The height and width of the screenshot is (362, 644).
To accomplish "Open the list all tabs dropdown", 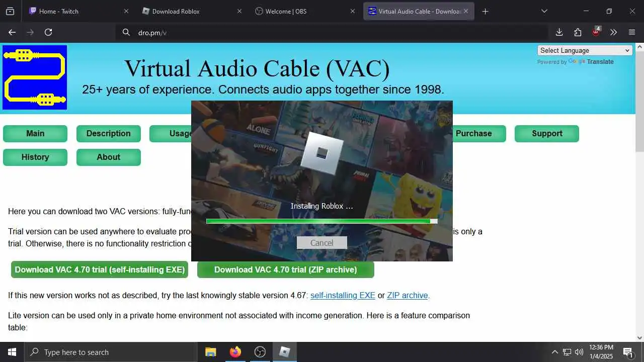I will click(x=544, y=11).
